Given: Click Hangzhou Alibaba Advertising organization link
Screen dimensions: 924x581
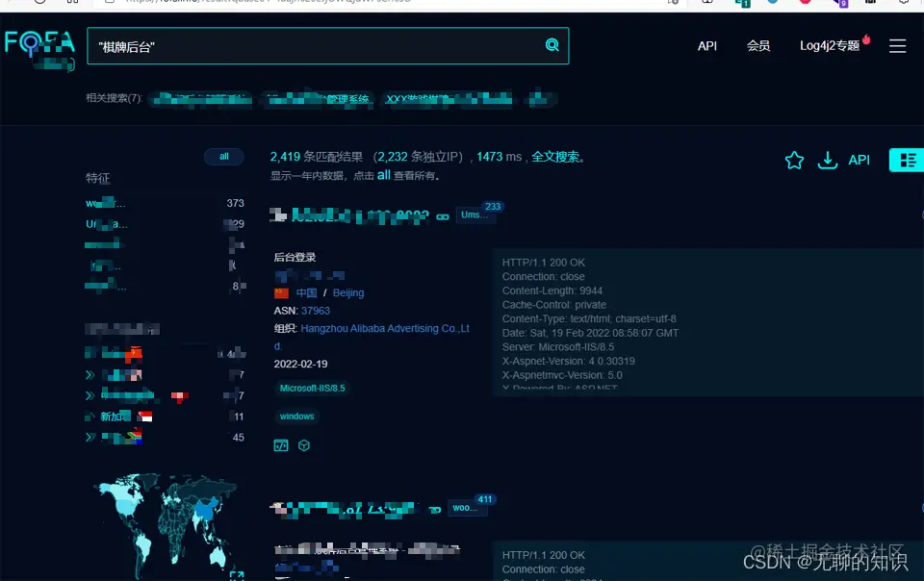Looking at the screenshot, I should 385,328.
